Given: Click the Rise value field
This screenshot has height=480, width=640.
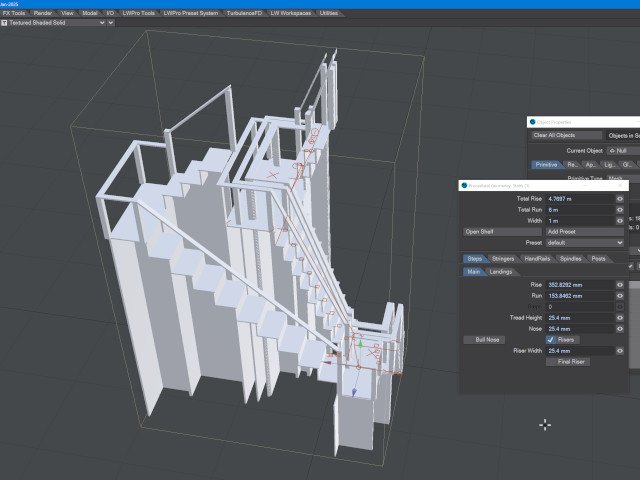Looking at the screenshot, I should [580, 285].
